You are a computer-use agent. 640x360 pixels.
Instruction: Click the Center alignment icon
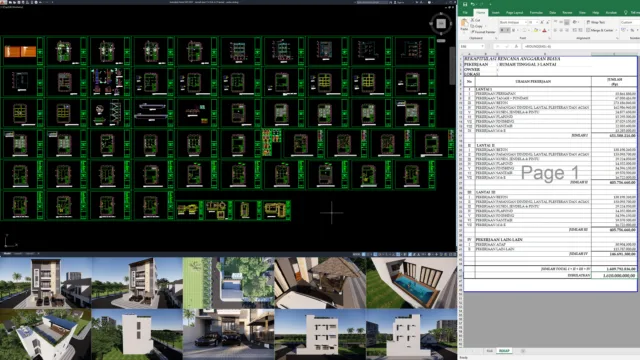coord(561,30)
